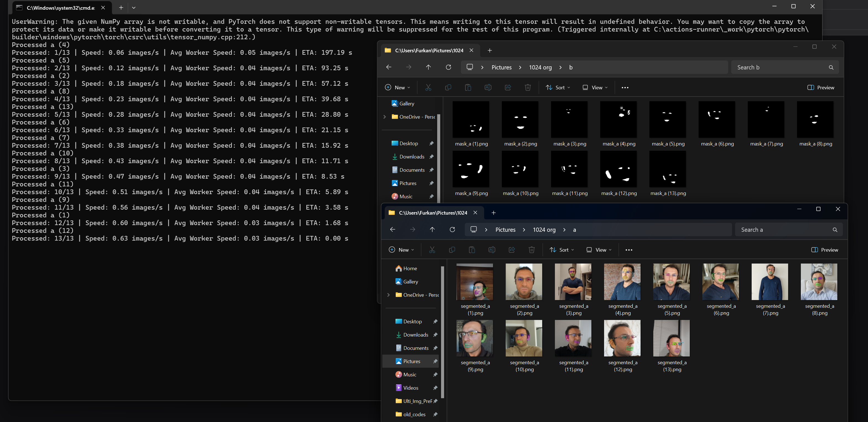Viewport: 868px width, 422px height.
Task: Click Back arrow in folder a window
Action: click(x=393, y=230)
